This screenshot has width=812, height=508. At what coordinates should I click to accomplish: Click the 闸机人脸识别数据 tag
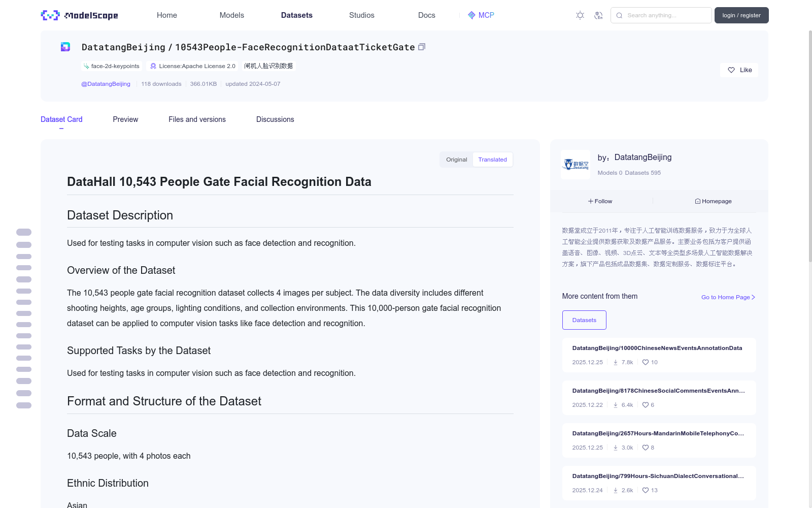click(x=268, y=66)
